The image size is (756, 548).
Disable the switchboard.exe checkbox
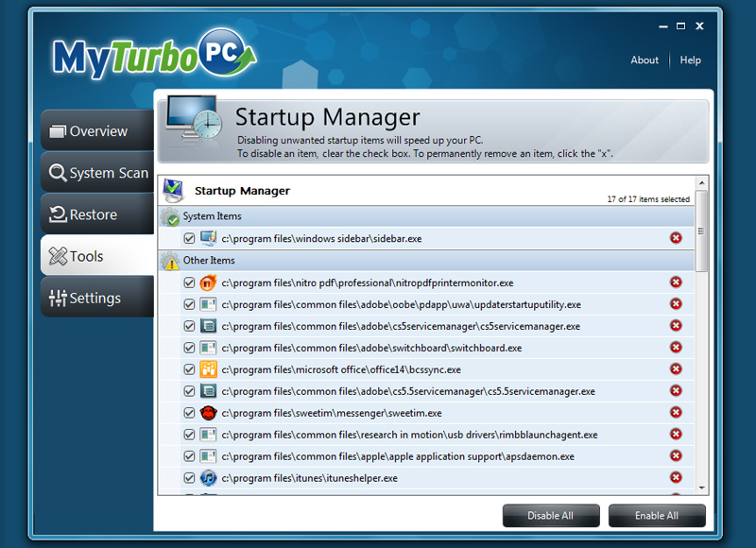tap(190, 348)
